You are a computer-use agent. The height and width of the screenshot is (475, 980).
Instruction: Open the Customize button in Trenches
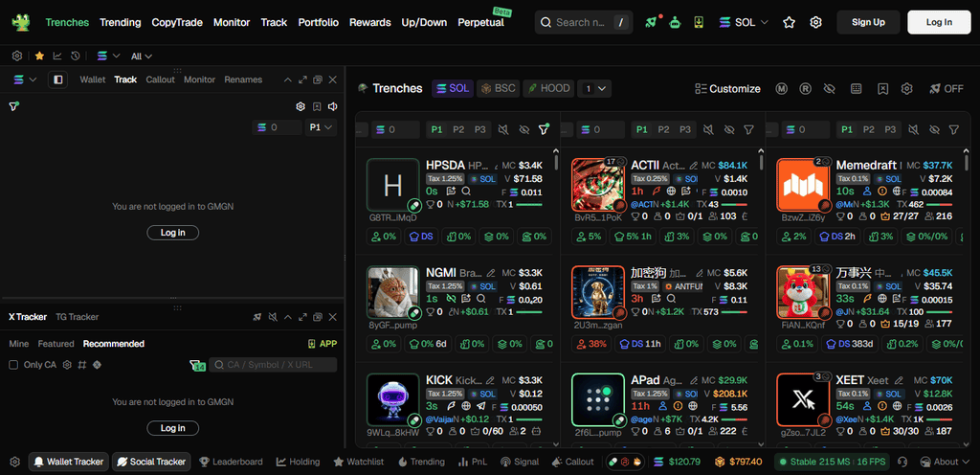click(727, 89)
